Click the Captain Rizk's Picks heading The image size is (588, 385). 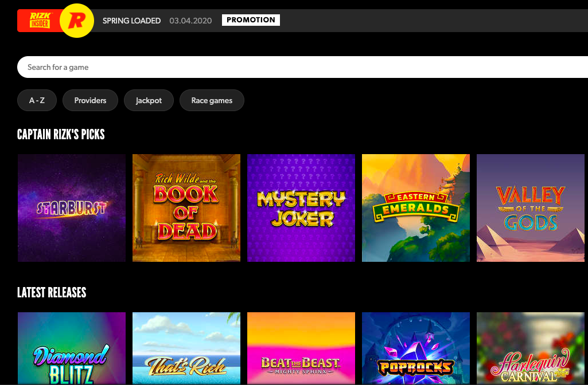61,135
